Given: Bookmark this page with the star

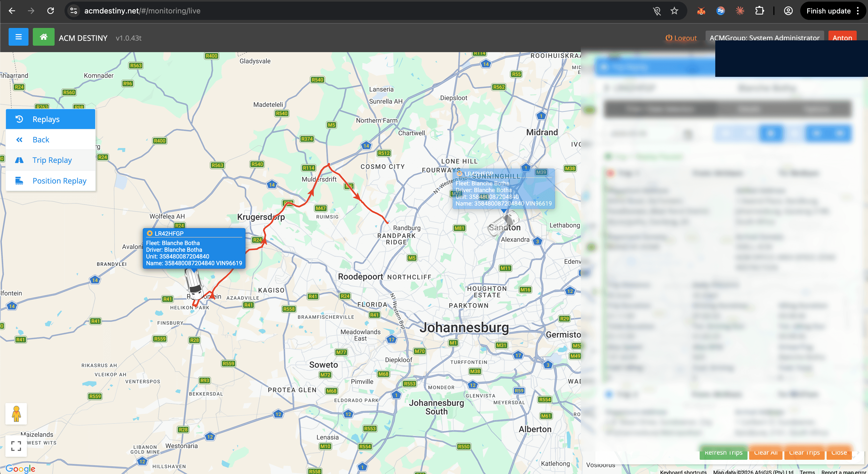Looking at the screenshot, I should point(674,11).
